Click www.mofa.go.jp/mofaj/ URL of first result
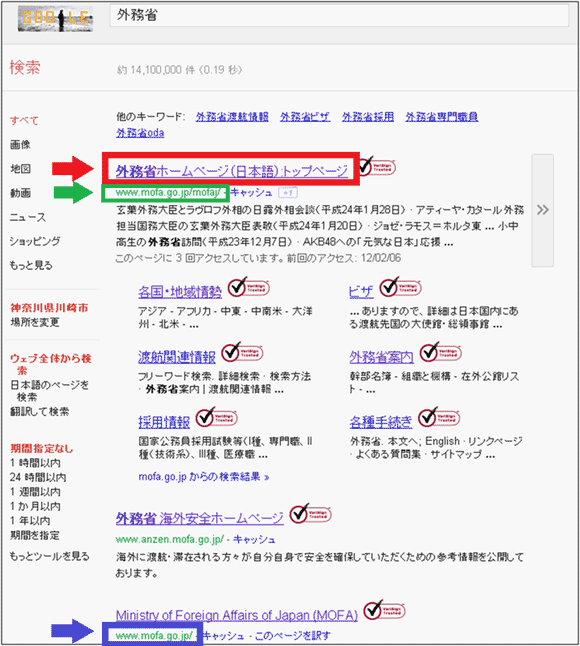The image size is (580, 646). 168,192
